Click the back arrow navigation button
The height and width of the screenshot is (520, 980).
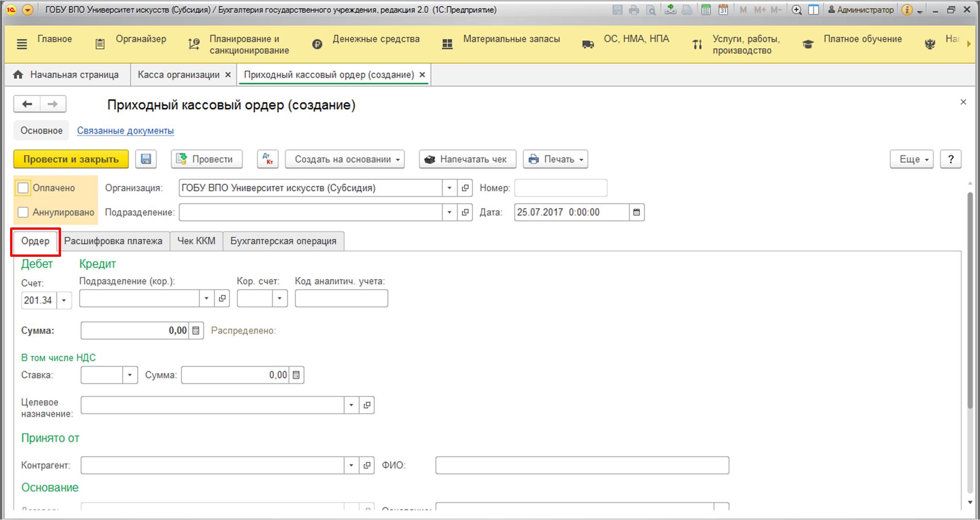point(27,104)
